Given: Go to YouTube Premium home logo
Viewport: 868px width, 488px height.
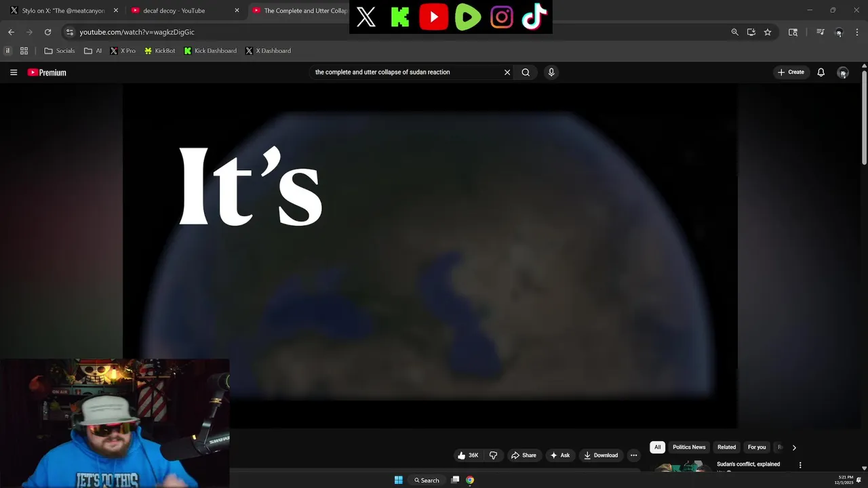Looking at the screenshot, I should coord(47,73).
